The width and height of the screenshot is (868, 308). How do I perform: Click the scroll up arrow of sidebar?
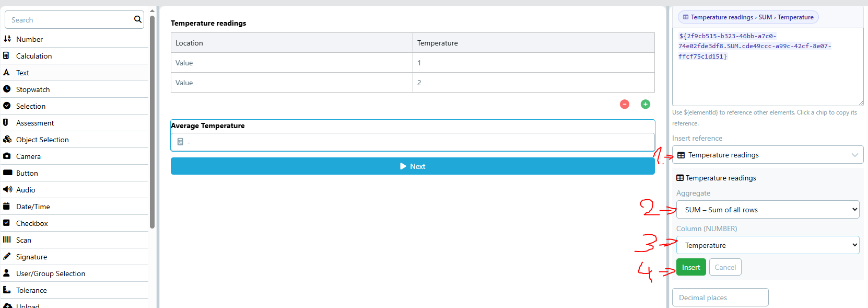(152, 10)
